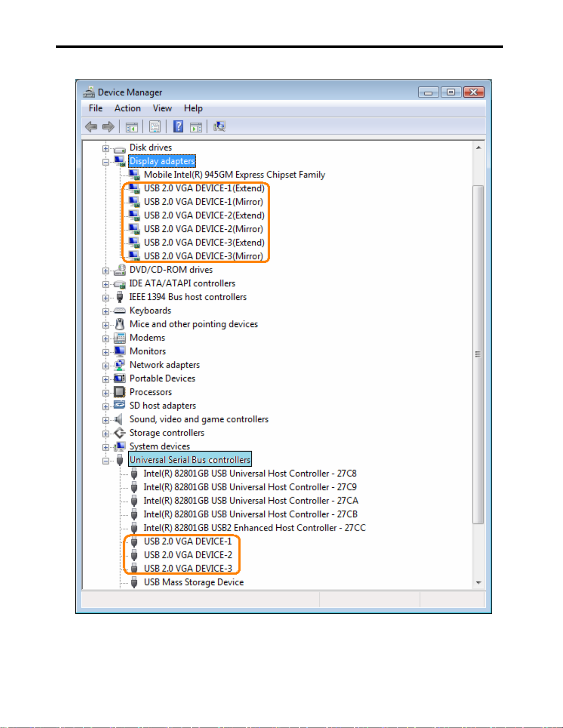Click the Portable Devices icon
Viewport: 563px width, 728px height.
[119, 378]
